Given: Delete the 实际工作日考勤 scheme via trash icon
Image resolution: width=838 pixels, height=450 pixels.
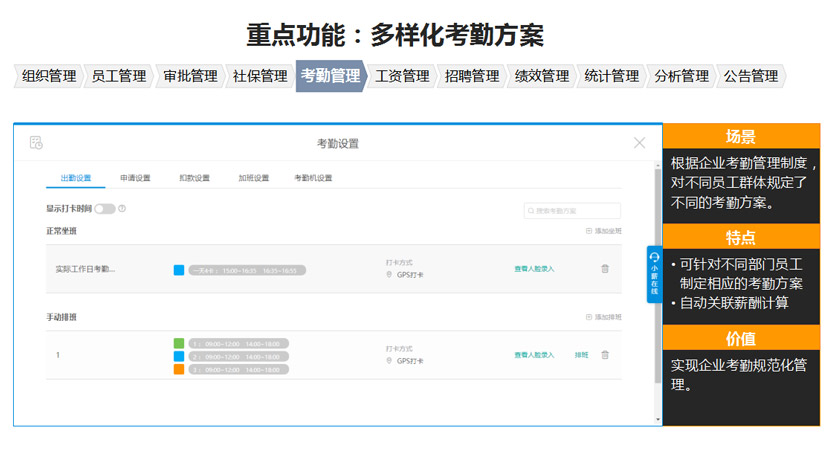Looking at the screenshot, I should 604,269.
